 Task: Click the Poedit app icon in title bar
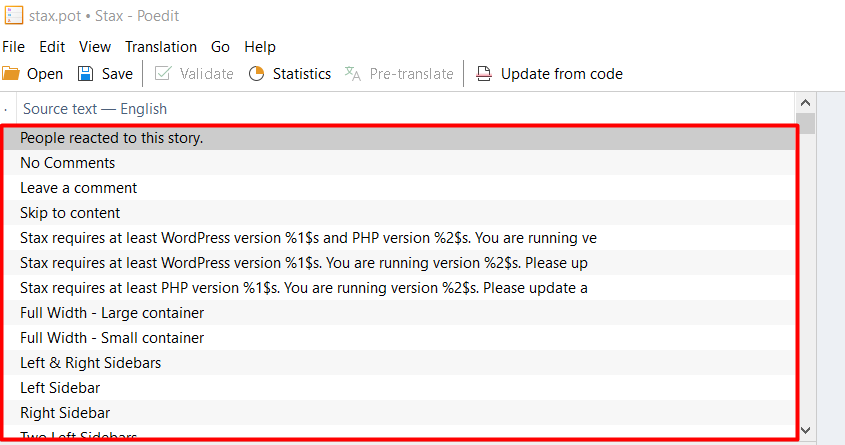pos(13,15)
